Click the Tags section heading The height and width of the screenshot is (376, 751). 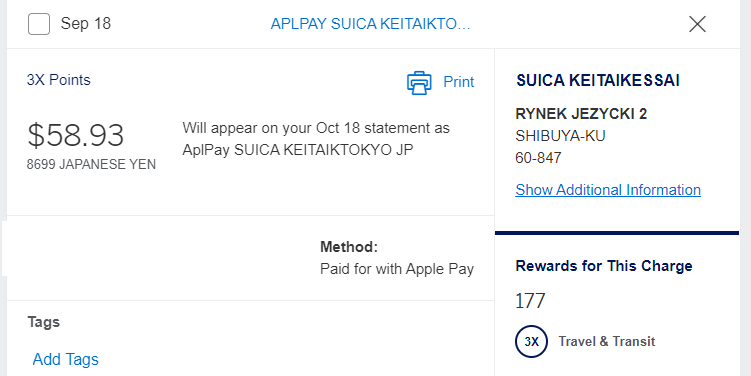pos(44,322)
